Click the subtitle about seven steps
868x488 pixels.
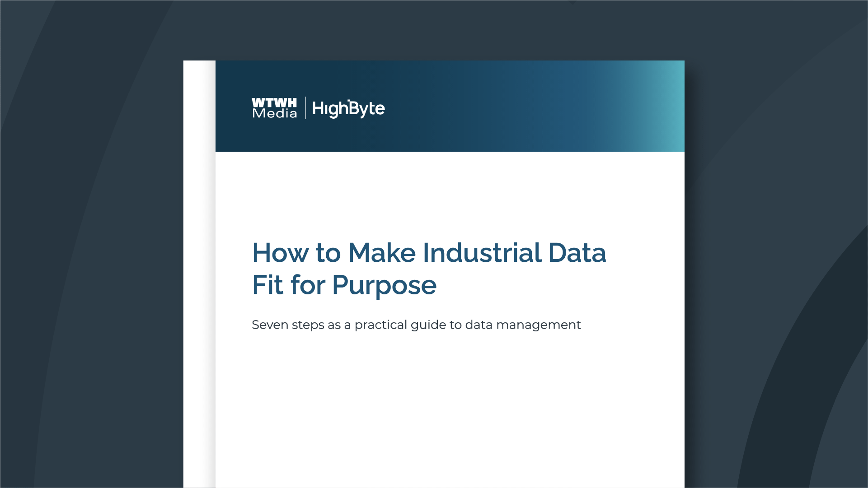(416, 324)
